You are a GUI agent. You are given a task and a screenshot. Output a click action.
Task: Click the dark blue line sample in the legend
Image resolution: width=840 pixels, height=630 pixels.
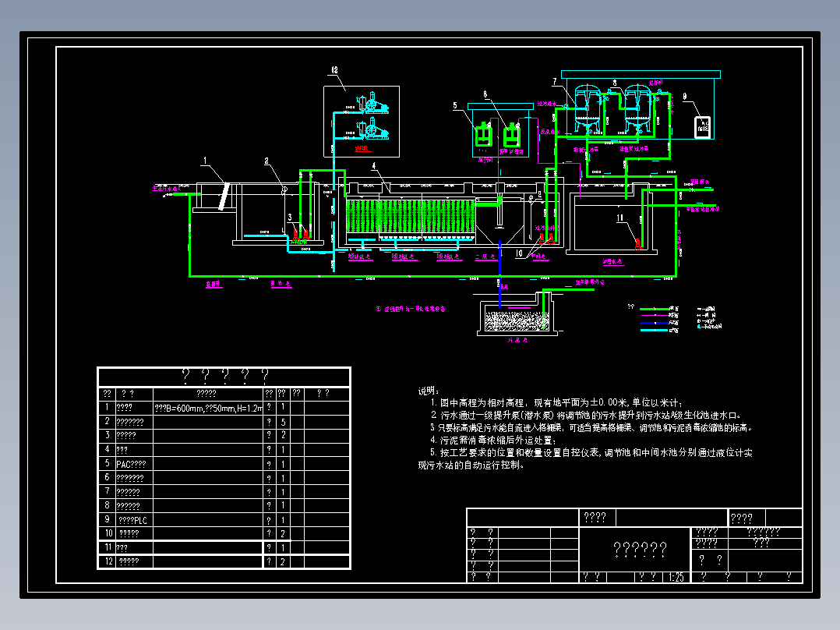point(655,324)
